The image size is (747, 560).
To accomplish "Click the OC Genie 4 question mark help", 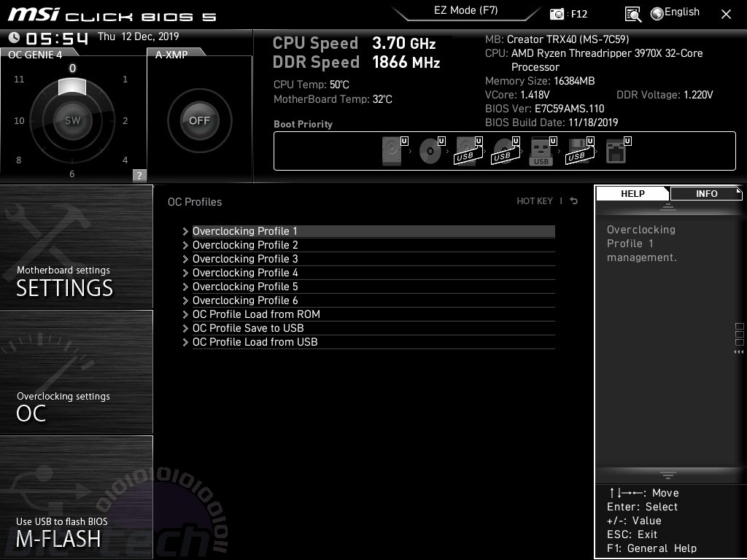I will (139, 175).
